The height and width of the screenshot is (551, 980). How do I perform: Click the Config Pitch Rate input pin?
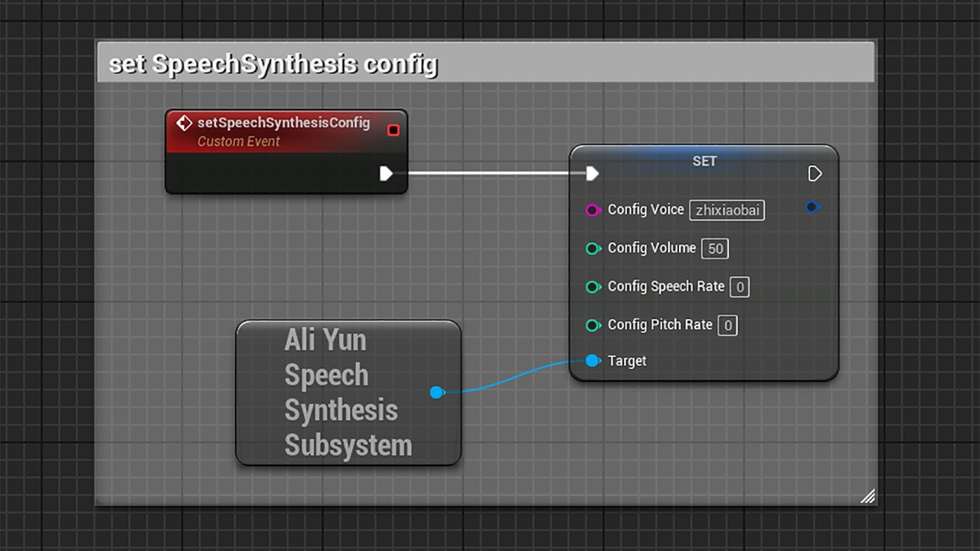pyautogui.click(x=593, y=325)
